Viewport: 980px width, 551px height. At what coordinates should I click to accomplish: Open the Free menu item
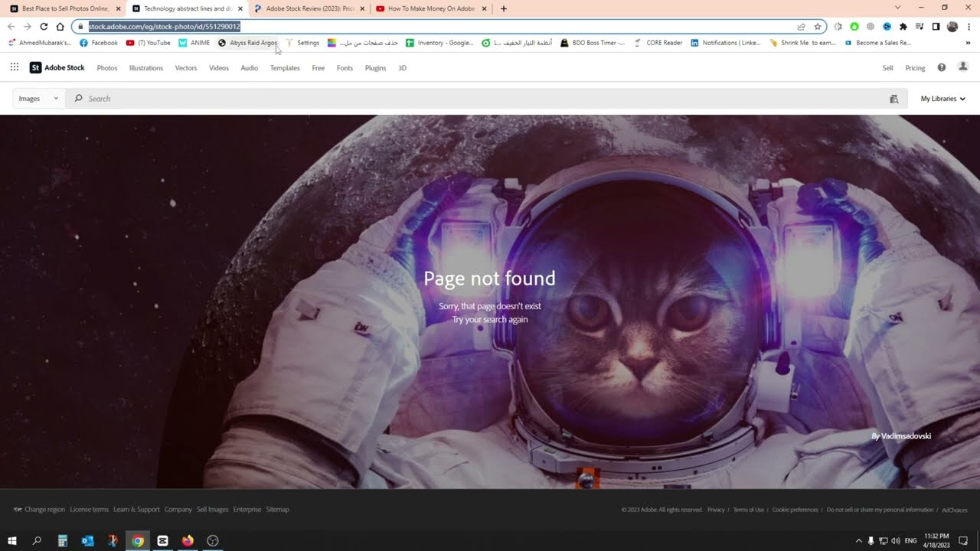point(318,68)
